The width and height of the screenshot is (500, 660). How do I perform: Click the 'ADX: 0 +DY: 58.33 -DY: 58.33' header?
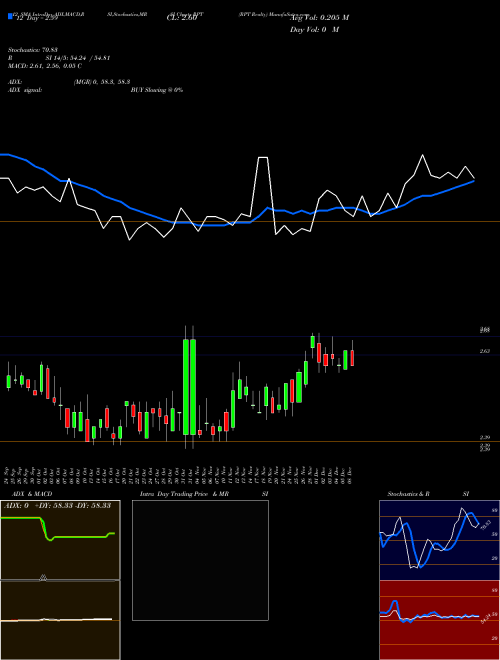tap(57, 505)
